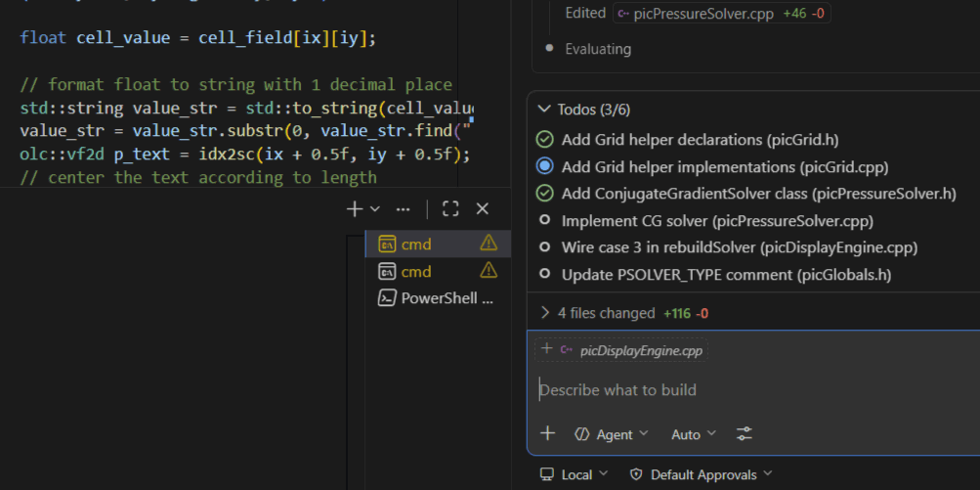Click the first cmd warning icon
980x490 pixels.
(x=489, y=244)
